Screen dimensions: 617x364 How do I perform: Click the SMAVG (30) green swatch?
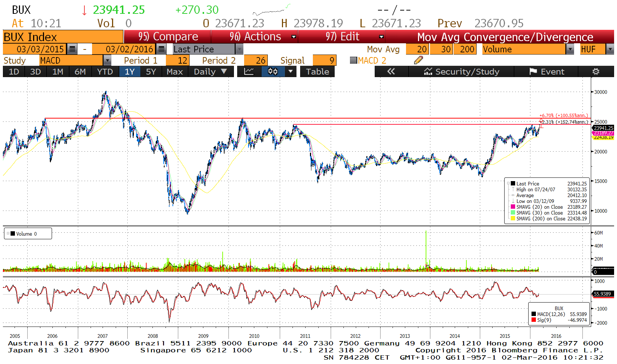click(x=513, y=213)
